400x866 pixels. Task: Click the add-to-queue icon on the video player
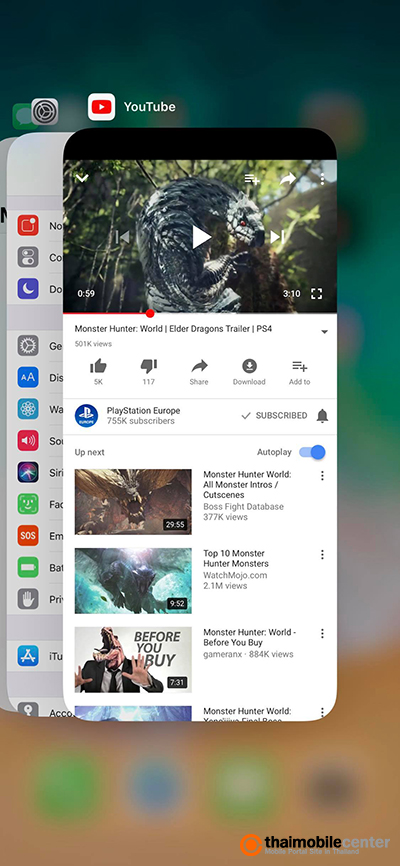pos(252,178)
